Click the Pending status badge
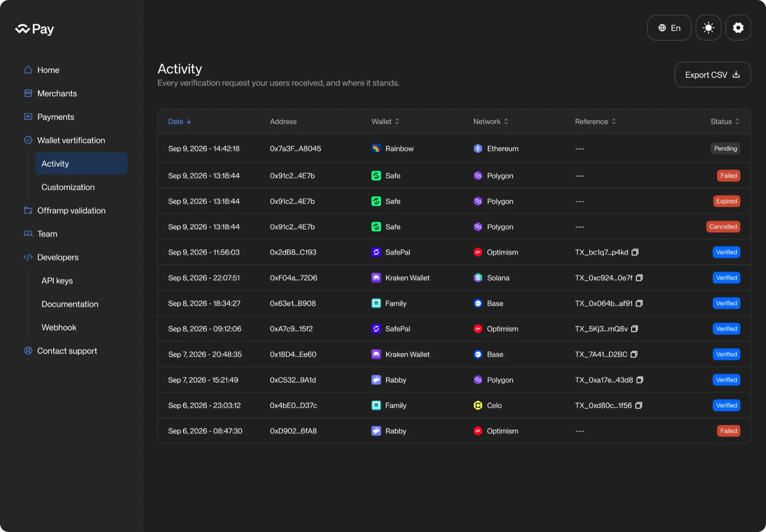 (725, 148)
